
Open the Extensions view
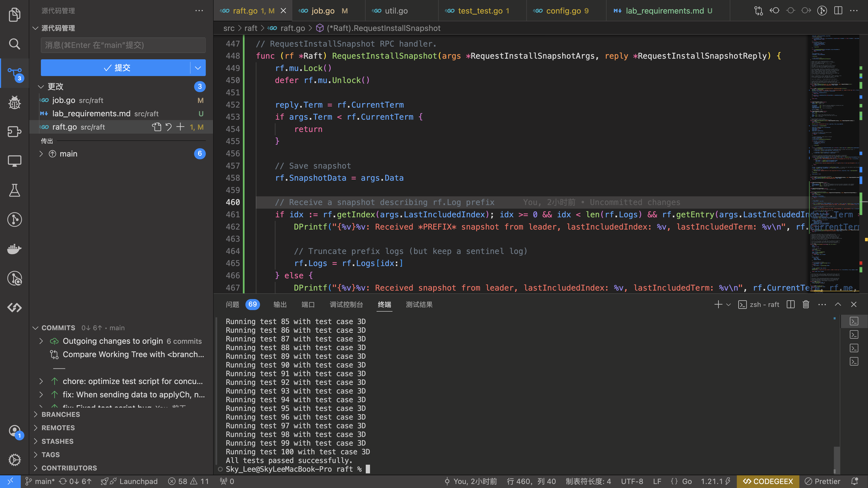point(14,132)
